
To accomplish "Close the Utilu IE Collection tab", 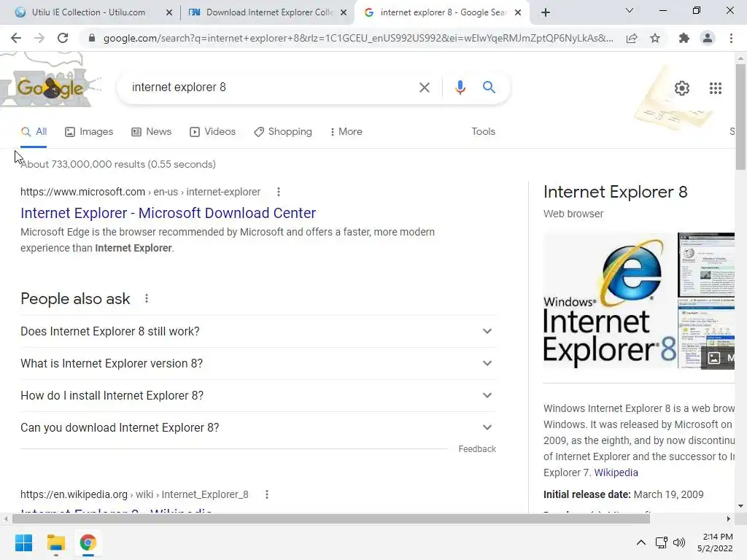I will [x=169, y=12].
